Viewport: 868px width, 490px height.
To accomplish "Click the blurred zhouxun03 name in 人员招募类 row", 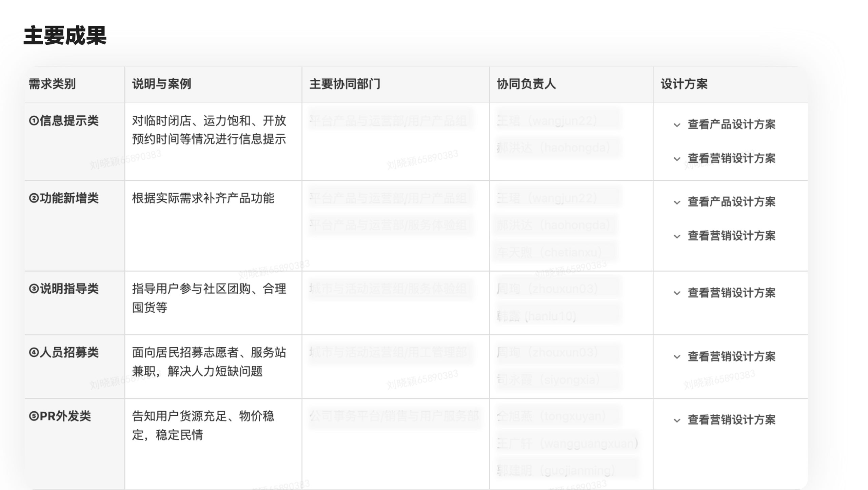I will (547, 352).
